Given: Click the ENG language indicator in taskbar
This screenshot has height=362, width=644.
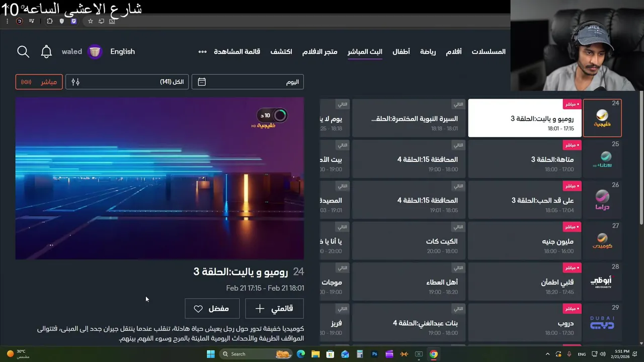Looking at the screenshot, I should coord(582,354).
